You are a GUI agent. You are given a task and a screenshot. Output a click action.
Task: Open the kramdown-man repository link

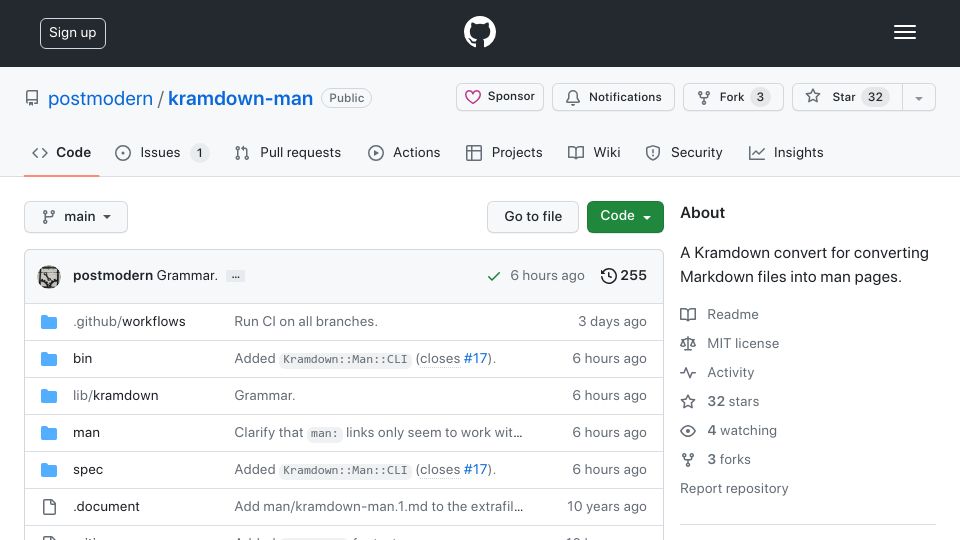(240, 98)
